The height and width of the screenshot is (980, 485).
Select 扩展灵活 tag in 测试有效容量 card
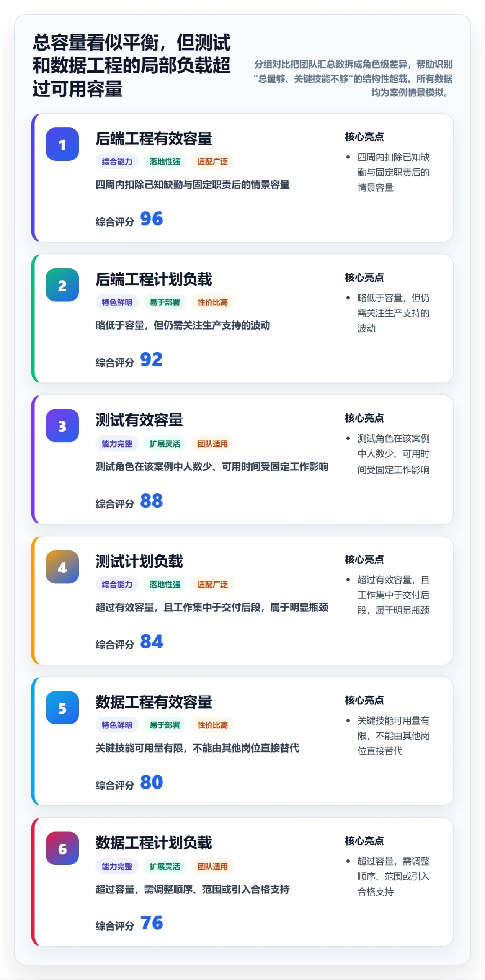(x=165, y=444)
